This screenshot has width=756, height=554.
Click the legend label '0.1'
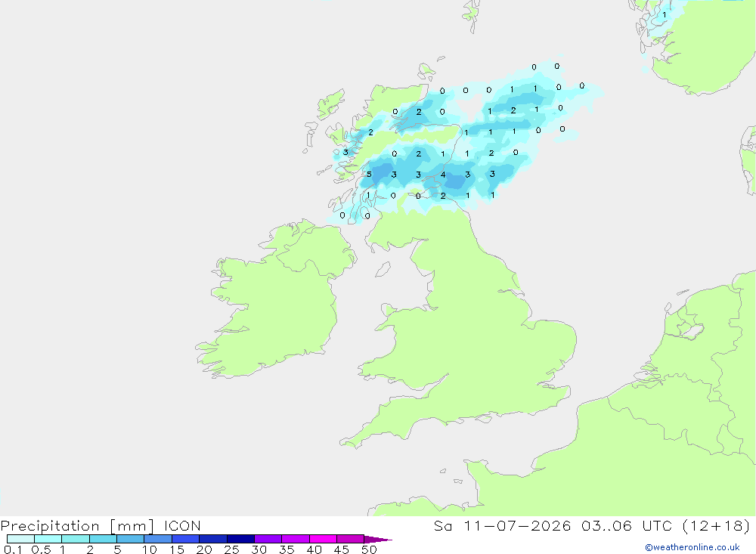[13, 549]
